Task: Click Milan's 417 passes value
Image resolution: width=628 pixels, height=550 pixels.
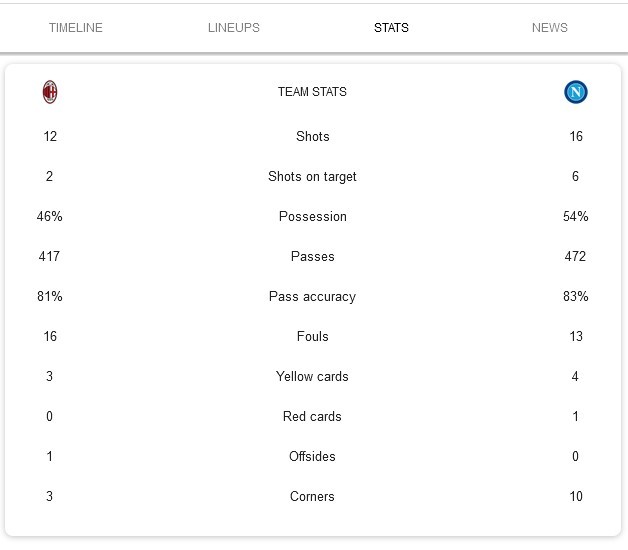Action: click(x=49, y=256)
